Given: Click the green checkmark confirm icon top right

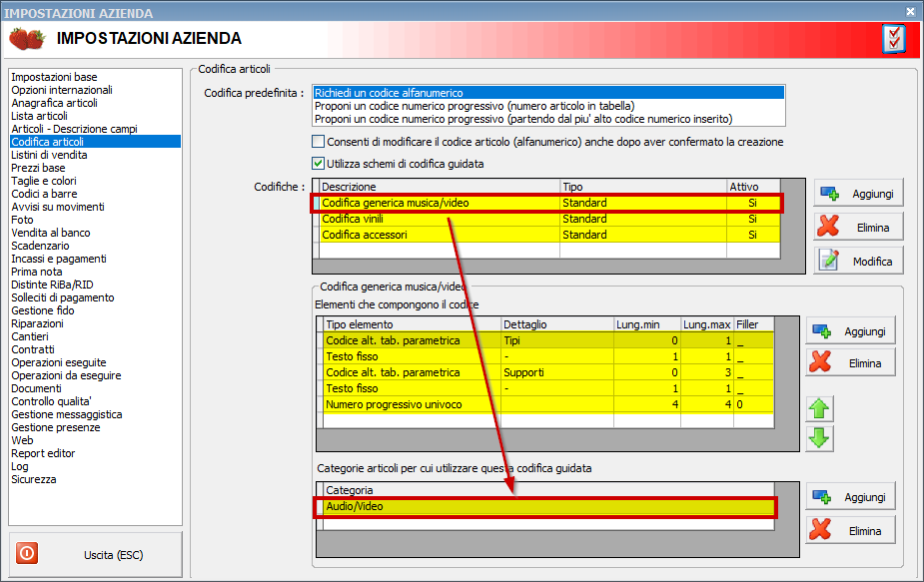Looking at the screenshot, I should [x=896, y=37].
